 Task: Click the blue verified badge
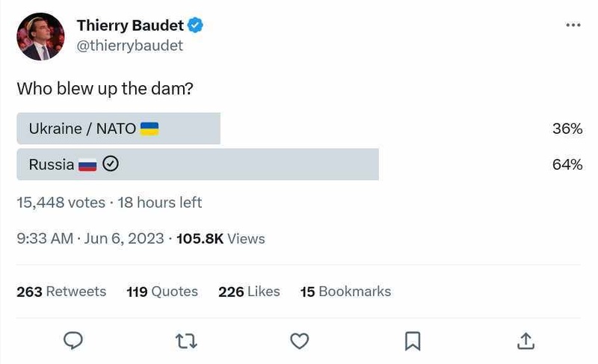196,25
